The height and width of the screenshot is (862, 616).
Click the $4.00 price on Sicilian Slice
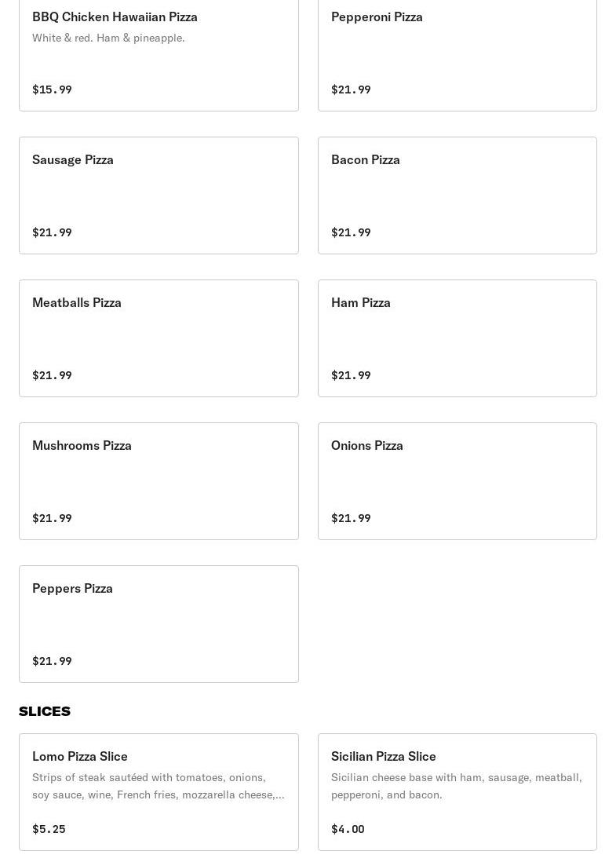[x=348, y=829]
